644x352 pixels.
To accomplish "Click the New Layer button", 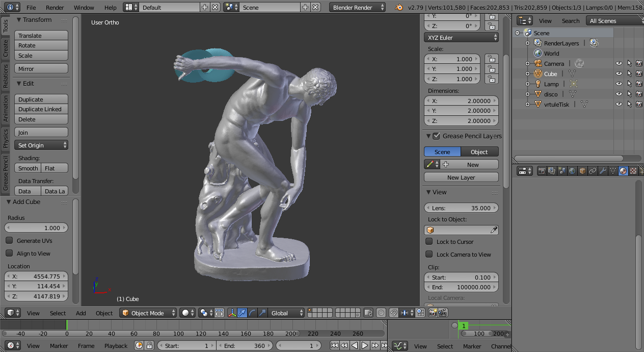I will click(461, 177).
